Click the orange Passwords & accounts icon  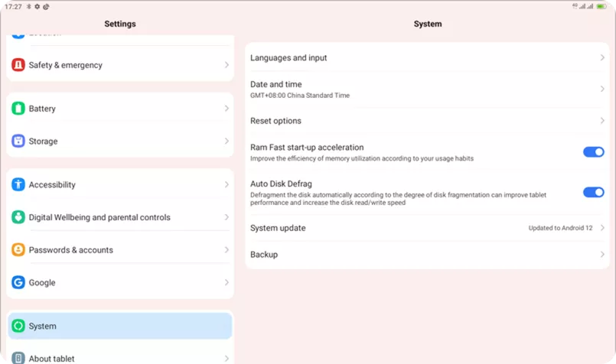click(x=18, y=250)
